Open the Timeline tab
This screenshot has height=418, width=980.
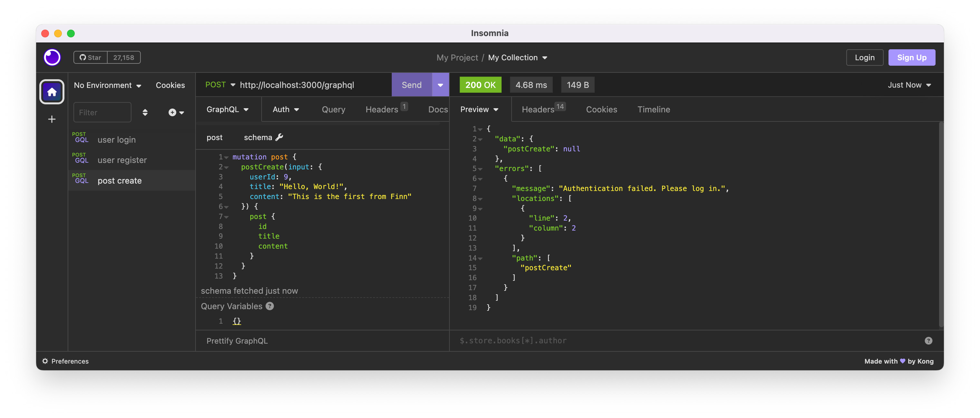(654, 109)
